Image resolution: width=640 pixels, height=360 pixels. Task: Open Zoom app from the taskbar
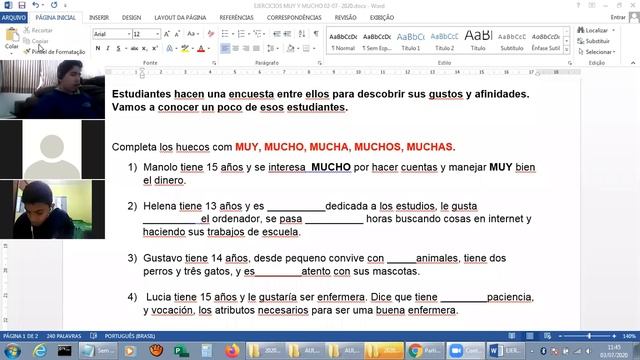click(465, 351)
